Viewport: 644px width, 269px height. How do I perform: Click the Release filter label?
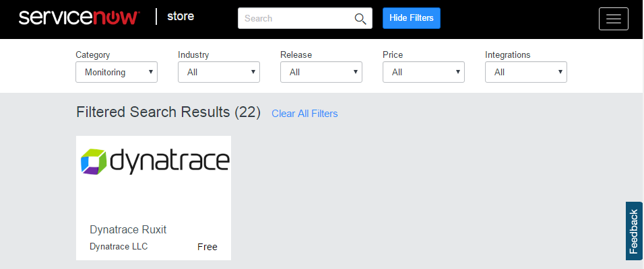[296, 54]
